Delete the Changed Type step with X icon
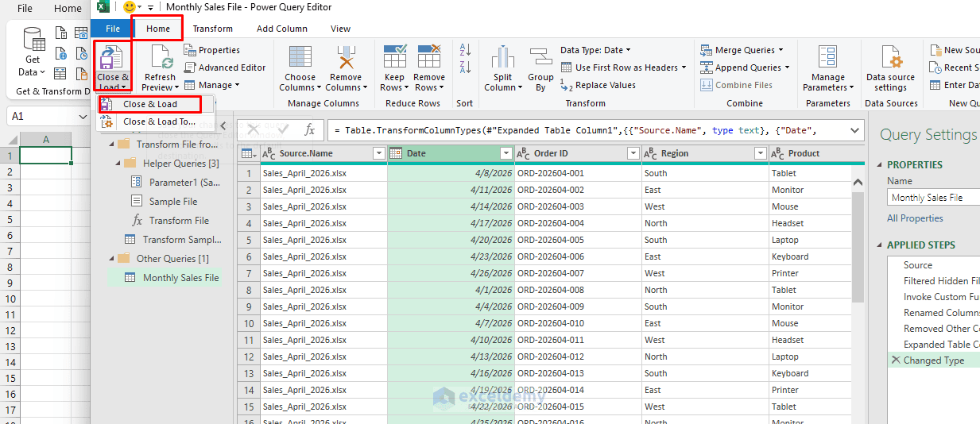 (x=896, y=360)
